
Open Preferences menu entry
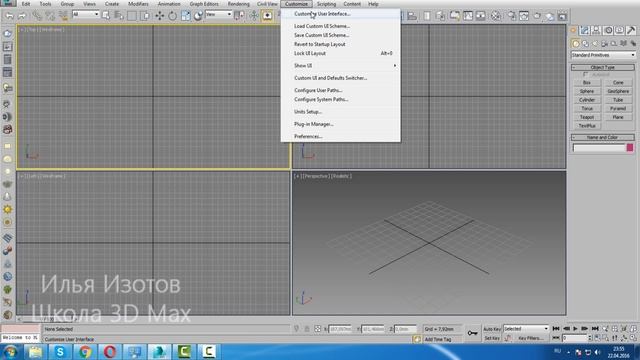pyautogui.click(x=341, y=136)
